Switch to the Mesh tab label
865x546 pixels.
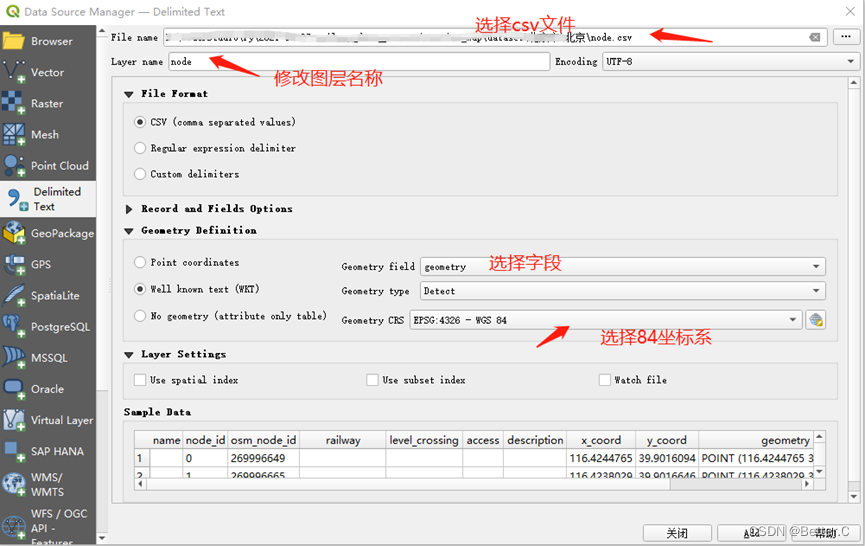pyautogui.click(x=45, y=135)
